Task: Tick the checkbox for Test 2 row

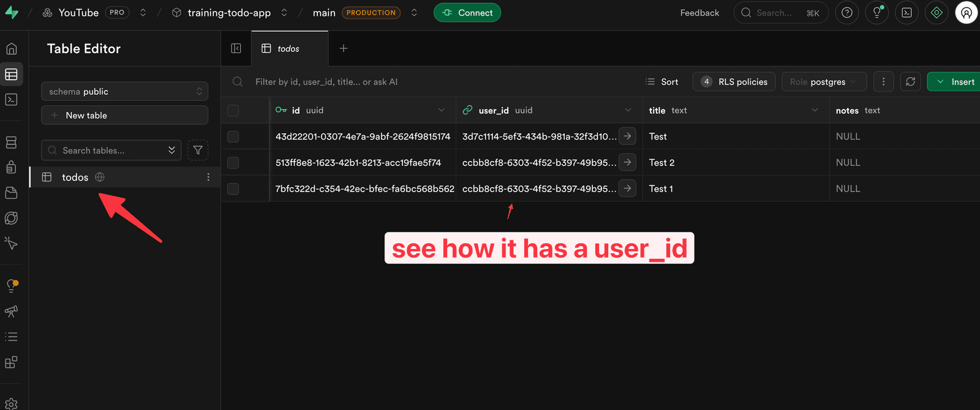Action: 233,163
